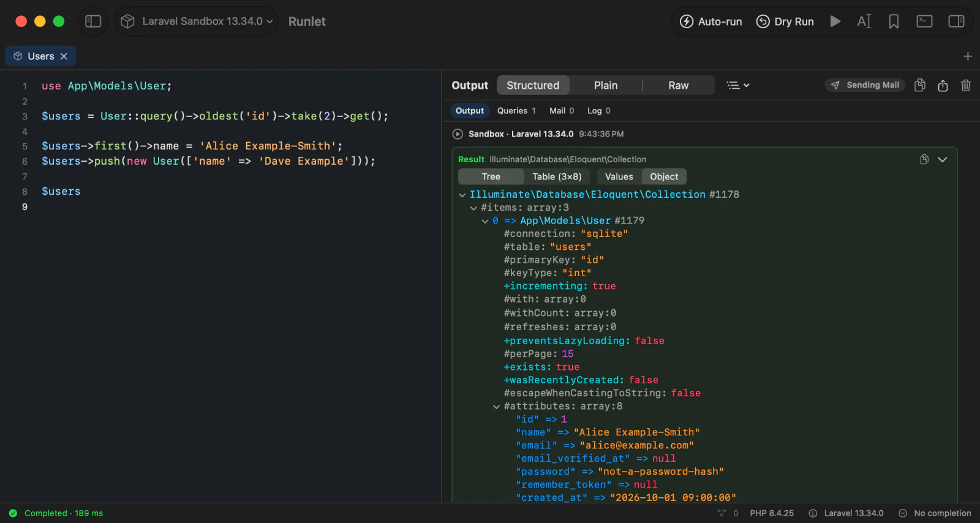Enable Dry Run mode

point(785,21)
